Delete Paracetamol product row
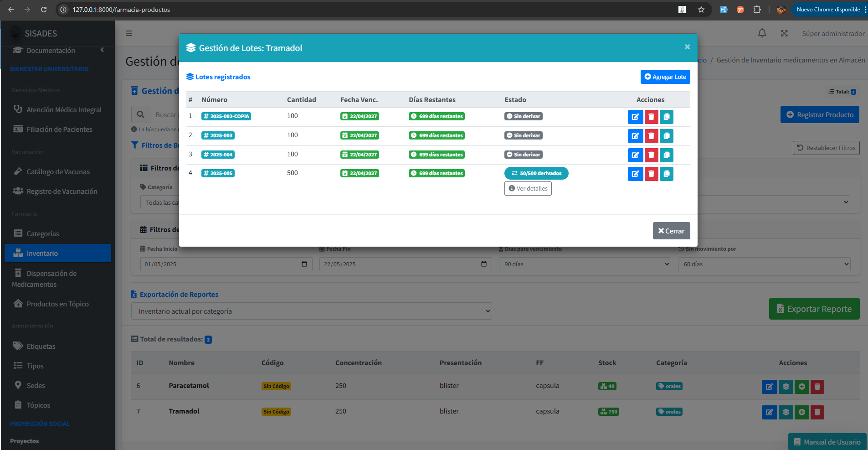Viewport: 868px width, 450px height. [x=817, y=387]
